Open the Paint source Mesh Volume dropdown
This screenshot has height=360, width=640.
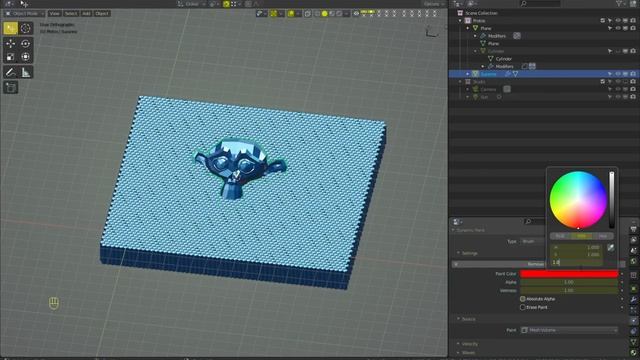point(569,330)
